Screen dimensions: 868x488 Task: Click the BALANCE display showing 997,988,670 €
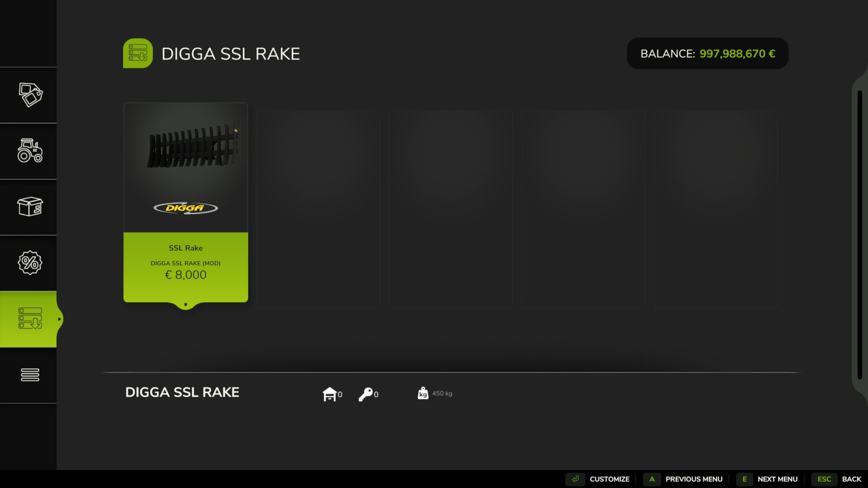707,53
